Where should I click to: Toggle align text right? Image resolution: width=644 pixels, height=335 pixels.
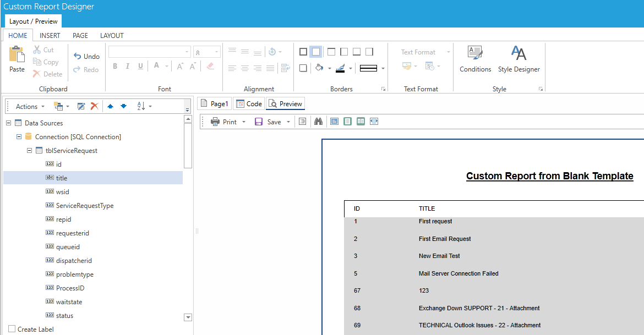pyautogui.click(x=258, y=68)
